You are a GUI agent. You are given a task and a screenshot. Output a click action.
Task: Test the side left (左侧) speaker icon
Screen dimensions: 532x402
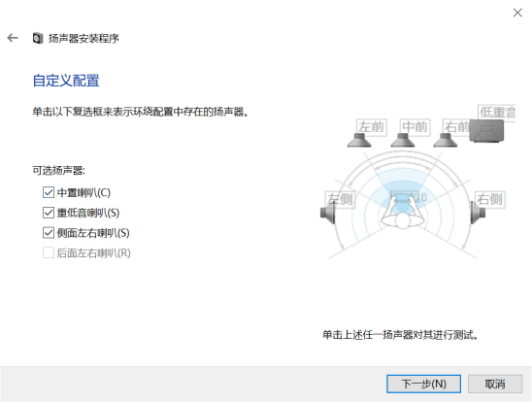[x=328, y=214]
